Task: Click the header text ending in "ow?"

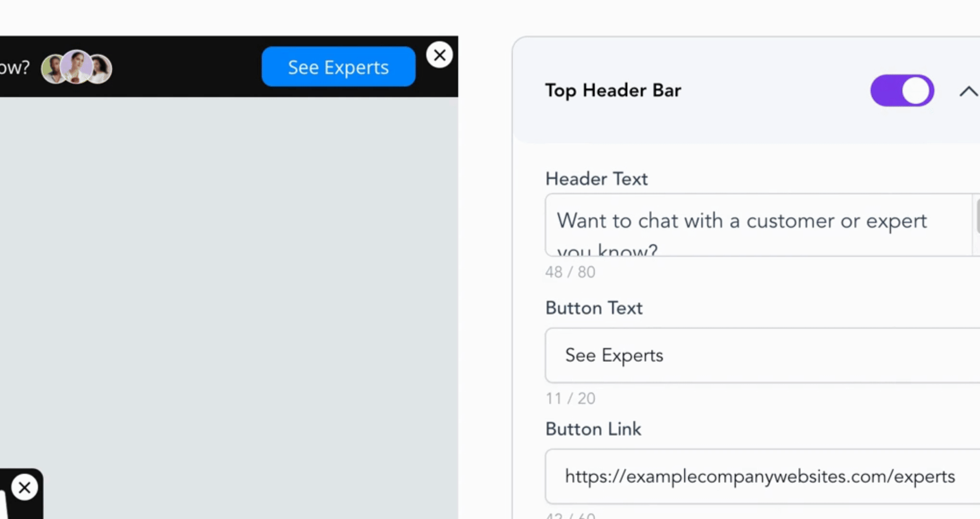Action: pyautogui.click(x=14, y=68)
